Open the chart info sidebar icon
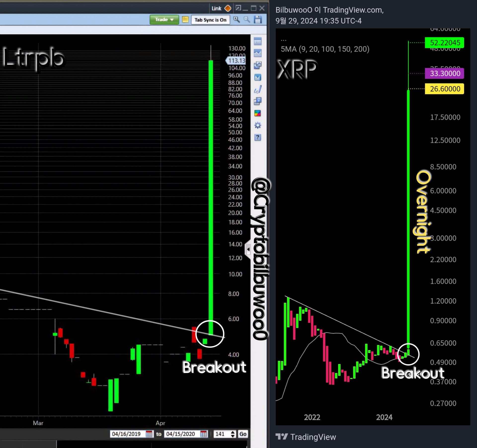This screenshot has width=477, height=448. click(x=258, y=101)
